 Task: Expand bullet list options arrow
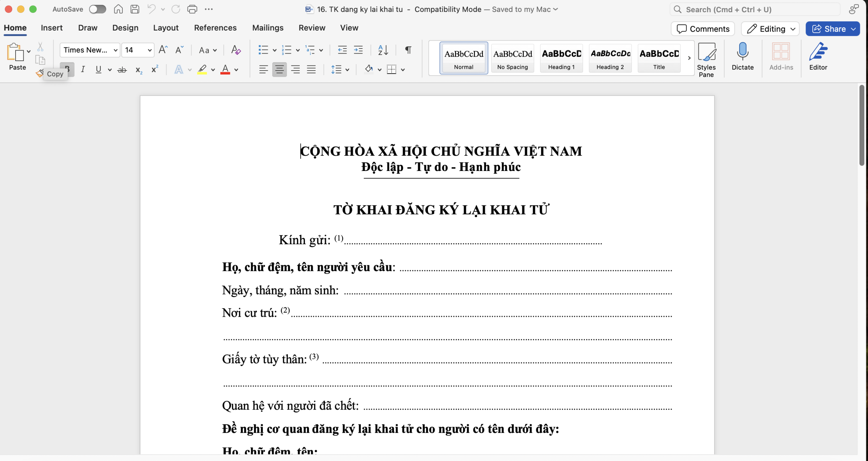(x=274, y=50)
